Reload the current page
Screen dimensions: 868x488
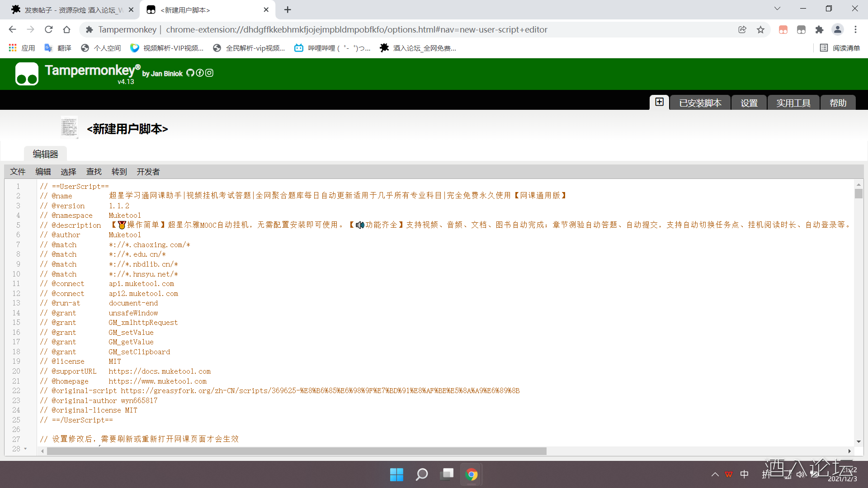pyautogui.click(x=49, y=30)
